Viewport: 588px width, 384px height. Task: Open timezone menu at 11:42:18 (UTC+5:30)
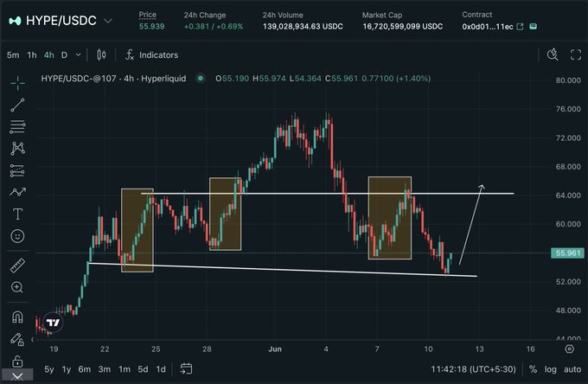[473, 369]
